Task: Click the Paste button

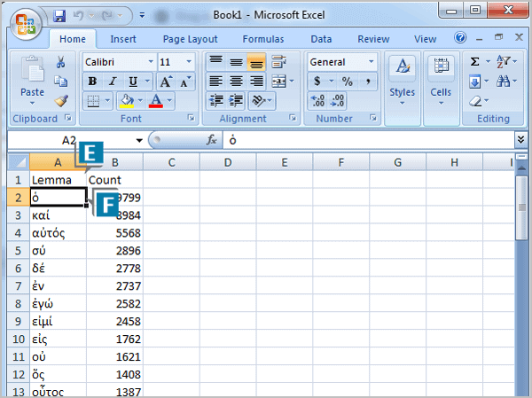Action: (x=32, y=78)
